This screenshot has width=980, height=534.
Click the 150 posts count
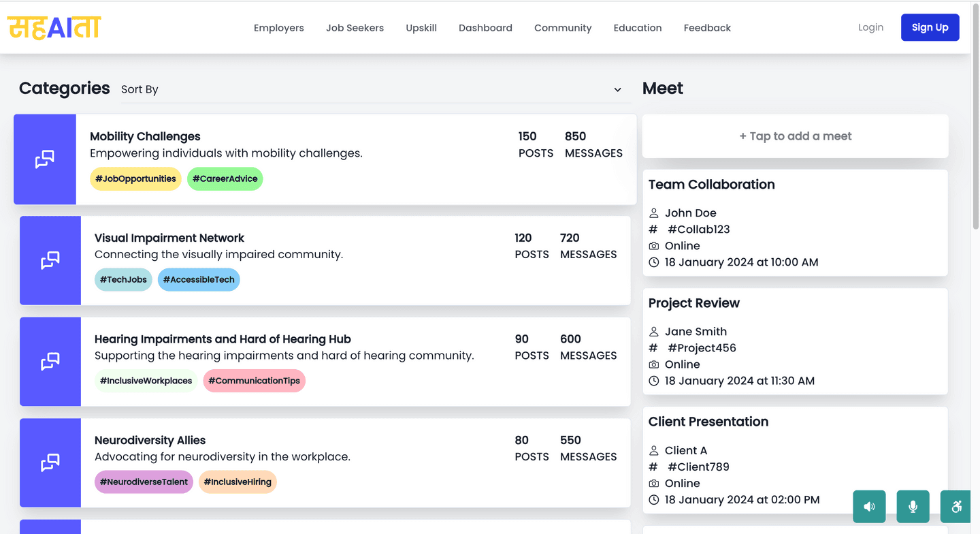(x=527, y=136)
